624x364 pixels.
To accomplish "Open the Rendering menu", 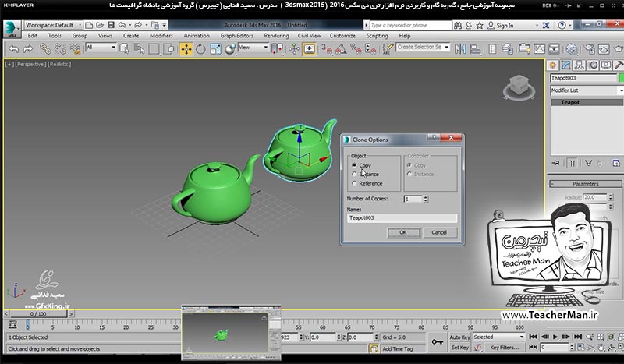I will [276, 36].
